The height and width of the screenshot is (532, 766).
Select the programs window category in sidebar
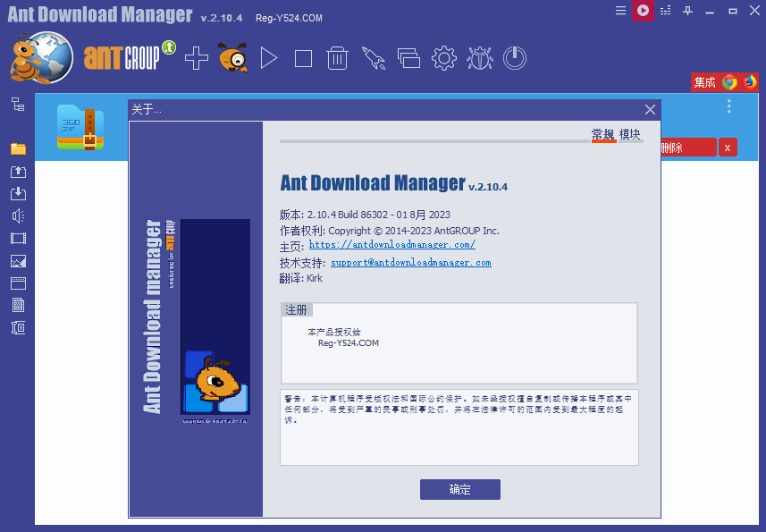coord(18,283)
